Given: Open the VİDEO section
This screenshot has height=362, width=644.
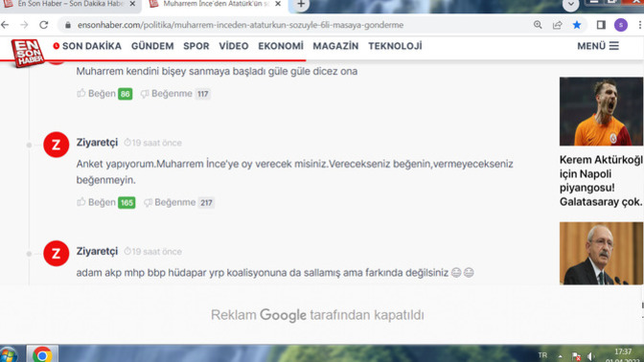Looking at the screenshot, I should 233,46.
